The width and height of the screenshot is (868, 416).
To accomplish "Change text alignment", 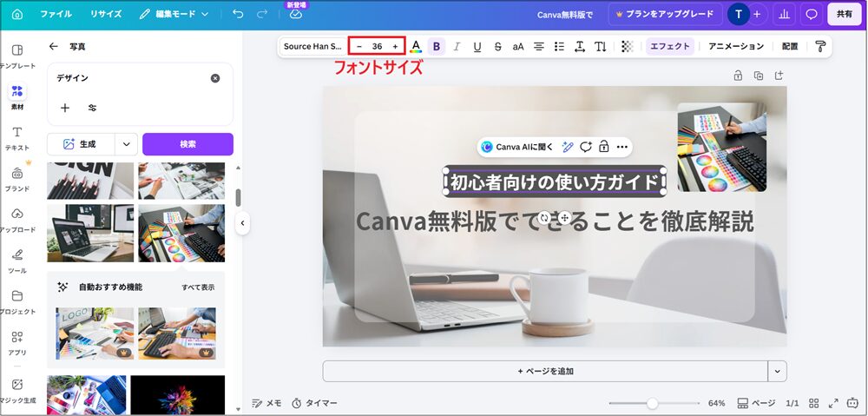I will pos(539,47).
